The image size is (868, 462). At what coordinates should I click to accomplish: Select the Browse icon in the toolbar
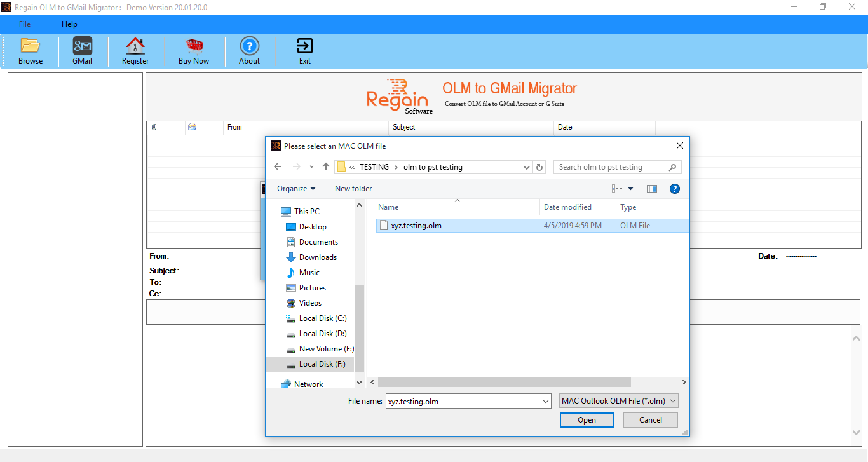30,50
